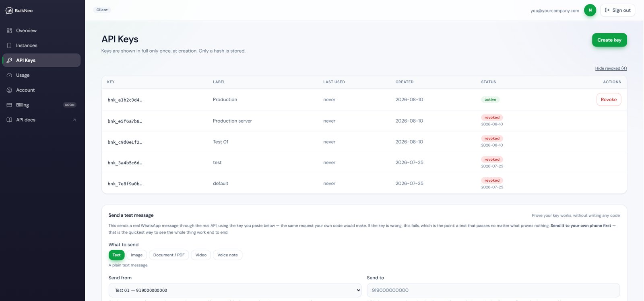Click the you@yourcompany.com email text
Viewport: 644px width, 301px height.
555,11
